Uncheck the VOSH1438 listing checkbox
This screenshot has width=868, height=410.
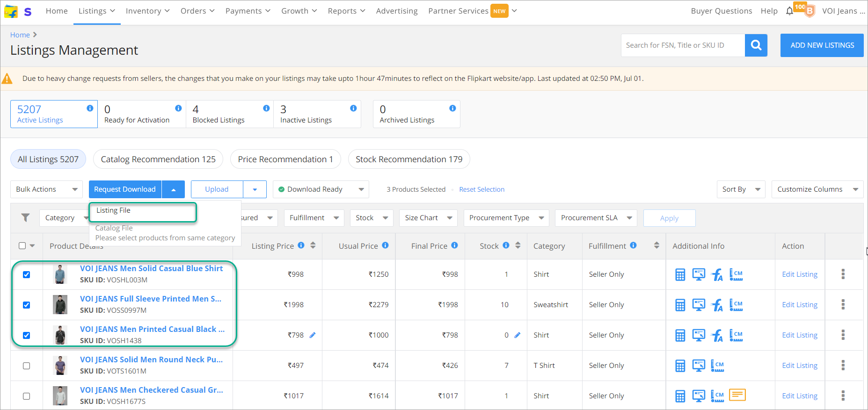coord(27,335)
